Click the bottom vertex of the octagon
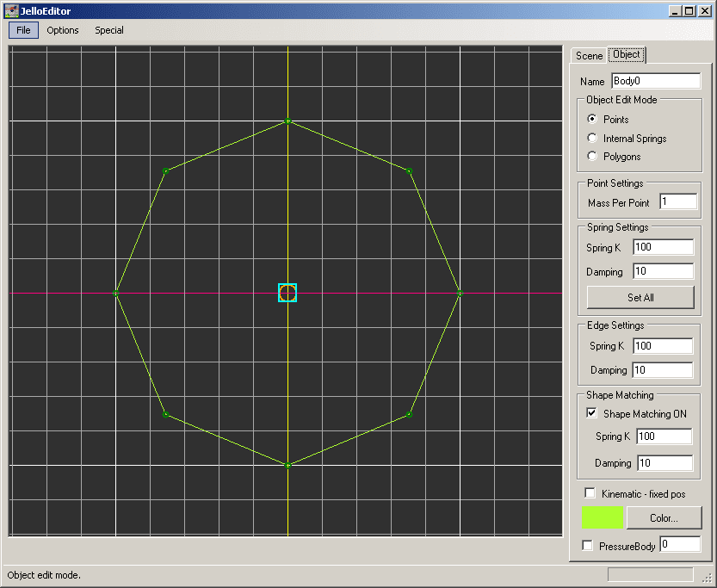 (x=287, y=465)
